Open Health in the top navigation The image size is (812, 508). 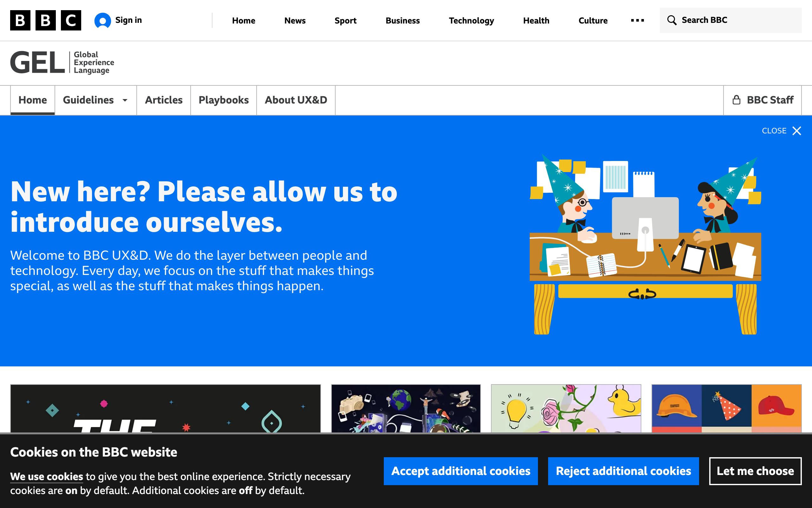[x=536, y=21]
